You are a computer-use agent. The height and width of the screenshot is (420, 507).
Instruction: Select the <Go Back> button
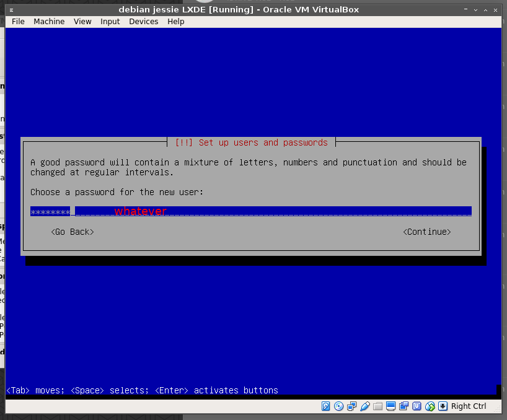click(x=73, y=232)
